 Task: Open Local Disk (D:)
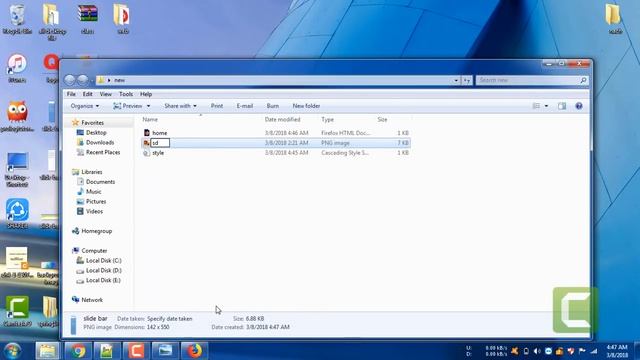click(103, 270)
